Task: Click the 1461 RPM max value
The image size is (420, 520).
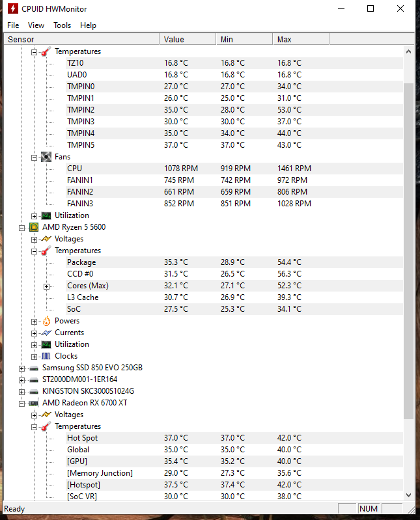Action: (x=294, y=169)
